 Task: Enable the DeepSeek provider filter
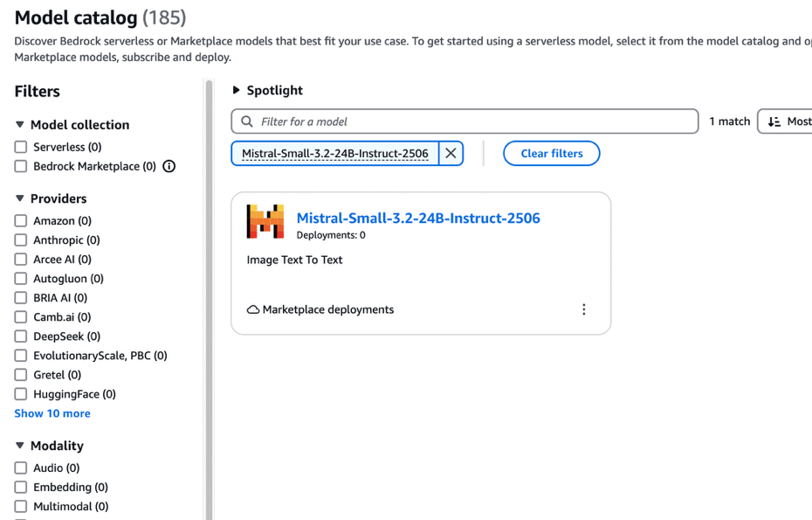21,336
